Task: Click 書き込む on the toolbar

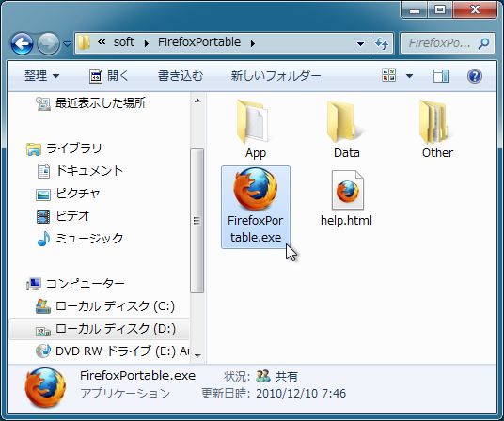Action: pyautogui.click(x=181, y=76)
